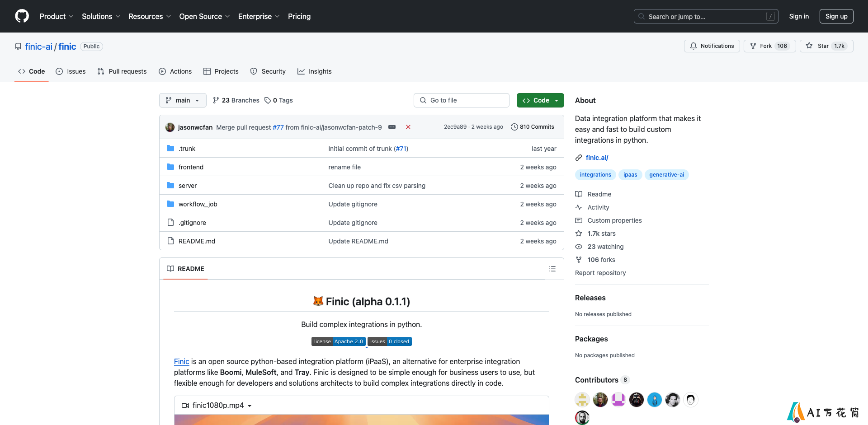This screenshot has height=425, width=868.
Task: Open the Readme sidebar link
Action: click(x=593, y=194)
